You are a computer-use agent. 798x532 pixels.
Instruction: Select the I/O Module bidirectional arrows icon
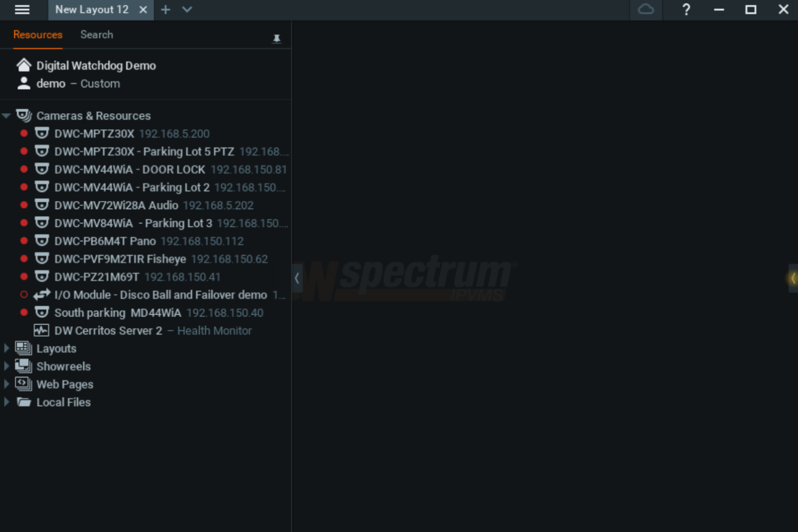pos(42,295)
